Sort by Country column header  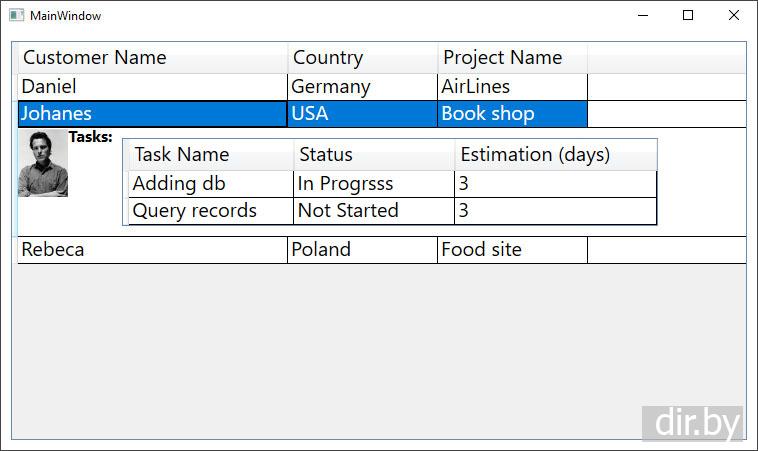(x=328, y=58)
